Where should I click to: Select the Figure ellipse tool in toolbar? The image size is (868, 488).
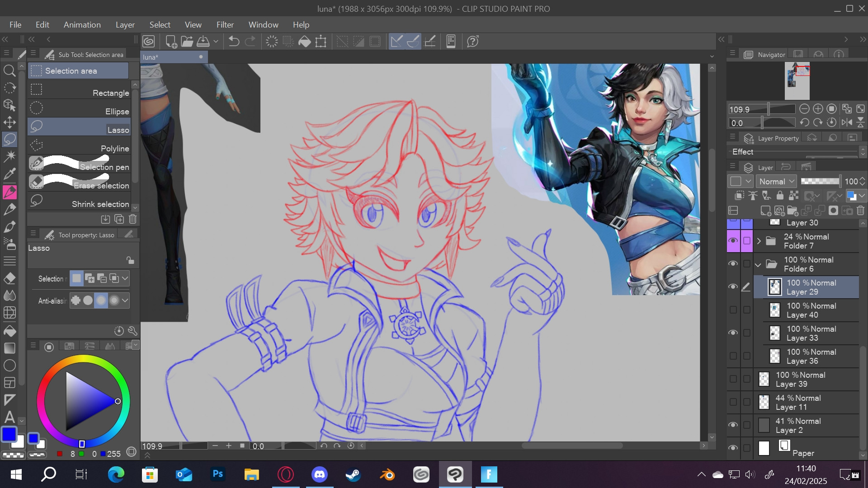tap(9, 365)
